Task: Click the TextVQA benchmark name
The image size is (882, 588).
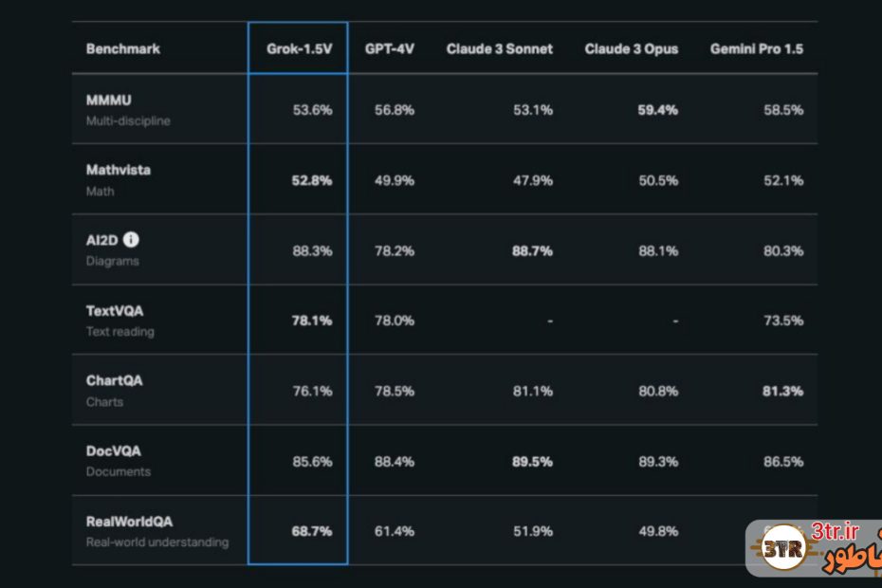Action: pos(115,311)
